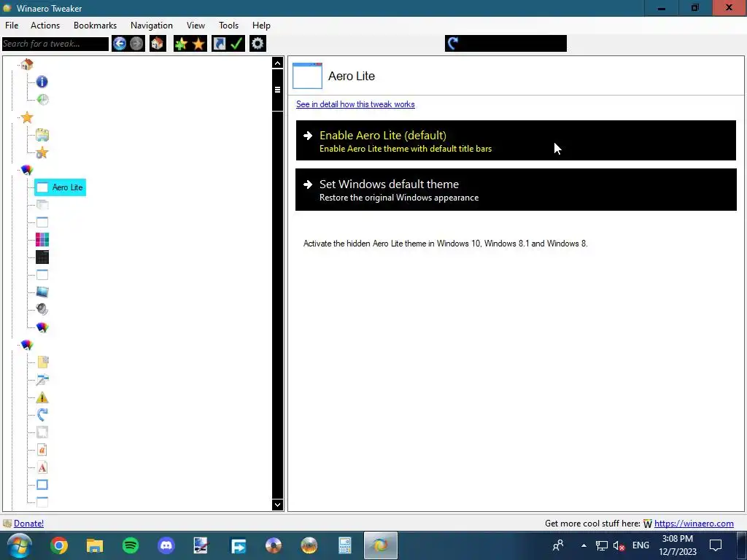This screenshot has width=747, height=560.
Task: Open the View menu
Action: [x=196, y=26]
